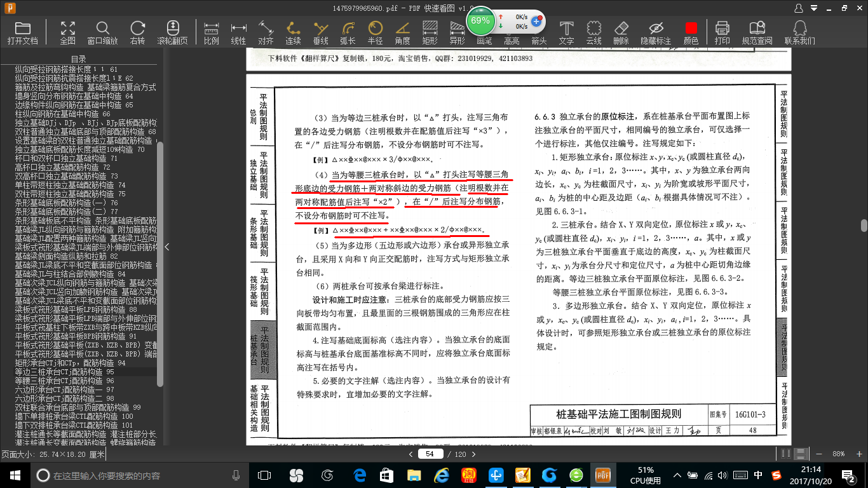The width and height of the screenshot is (868, 488).
Task: Open the 比例 scale setting tool
Action: (x=212, y=32)
